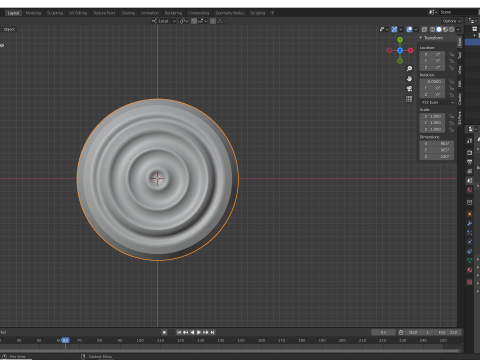Open object visibility and selectability dropdown
480x360 pixels.
pos(384,29)
